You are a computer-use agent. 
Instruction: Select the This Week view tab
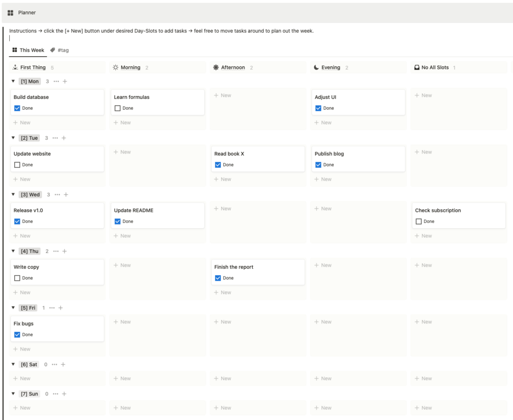click(28, 51)
